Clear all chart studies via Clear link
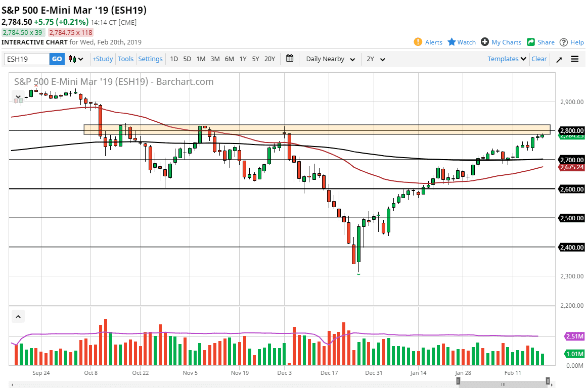Screen dimensions: 588x388 [x=539, y=59]
